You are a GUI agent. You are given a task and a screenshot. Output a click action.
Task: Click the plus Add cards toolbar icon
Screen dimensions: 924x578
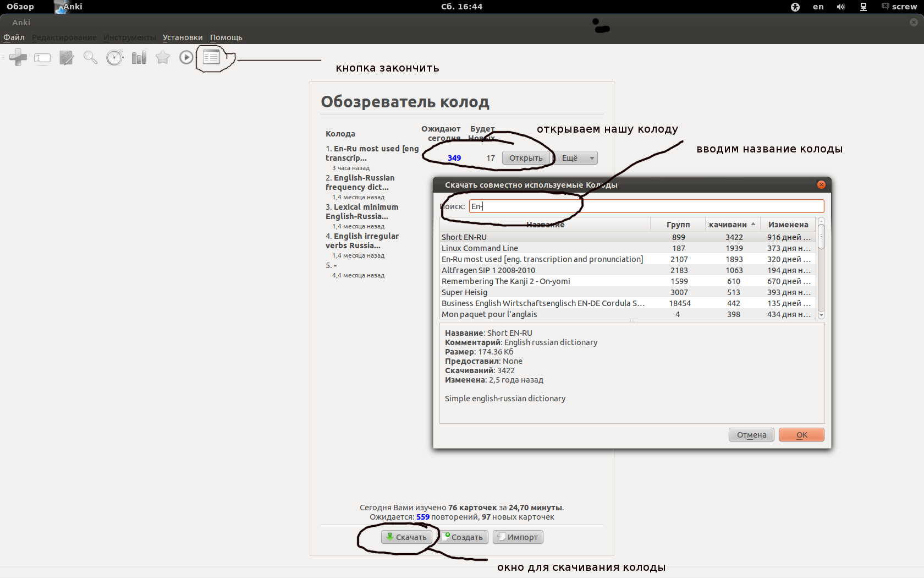coord(18,57)
